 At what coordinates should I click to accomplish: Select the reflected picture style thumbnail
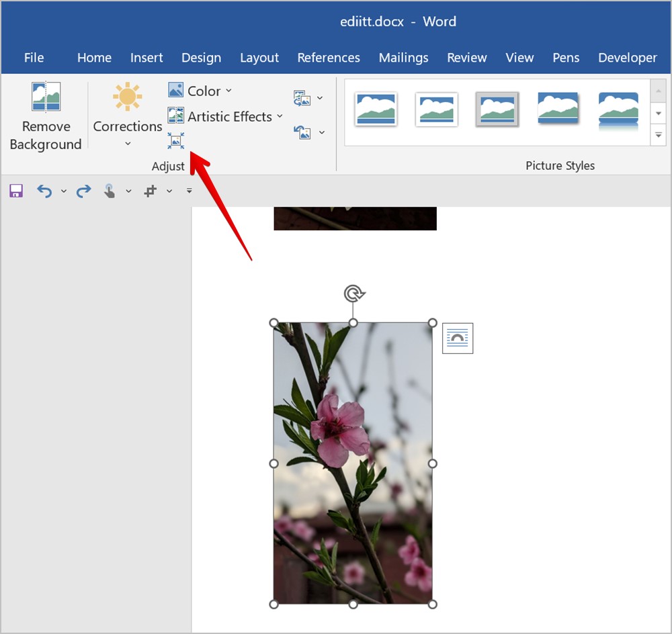click(618, 109)
